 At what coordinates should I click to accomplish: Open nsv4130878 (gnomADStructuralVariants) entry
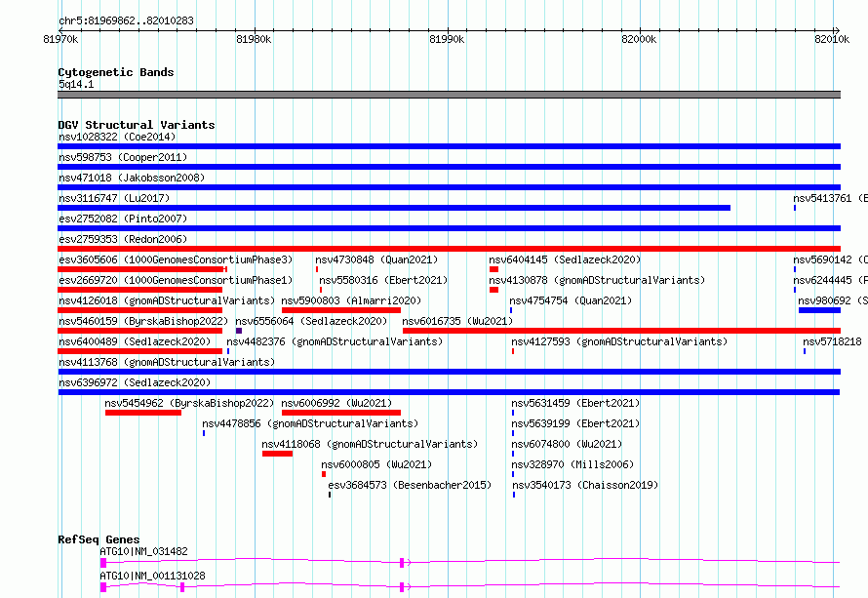coord(597,280)
